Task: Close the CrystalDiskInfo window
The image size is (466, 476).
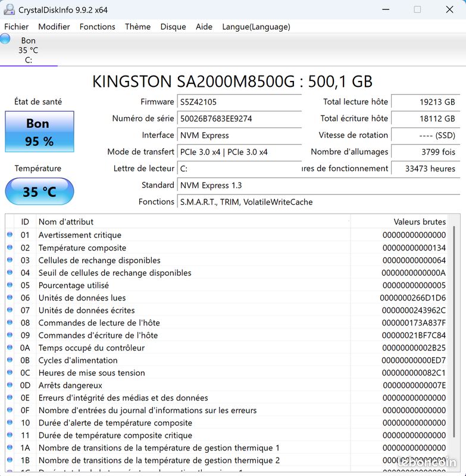Action: coord(449,10)
